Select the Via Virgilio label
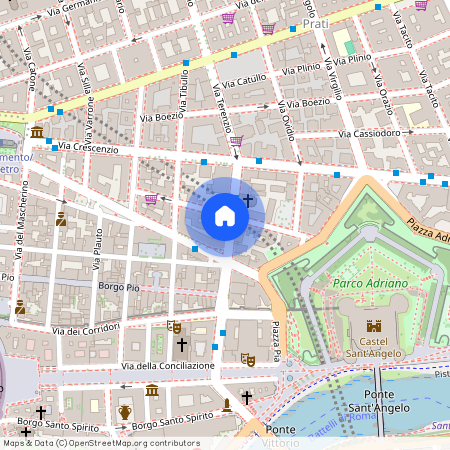The width and height of the screenshot is (450, 450). (x=333, y=78)
